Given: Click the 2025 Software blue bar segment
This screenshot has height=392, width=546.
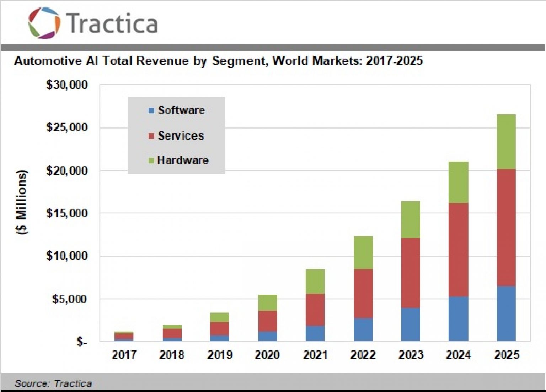Looking at the screenshot, I should point(506,314).
